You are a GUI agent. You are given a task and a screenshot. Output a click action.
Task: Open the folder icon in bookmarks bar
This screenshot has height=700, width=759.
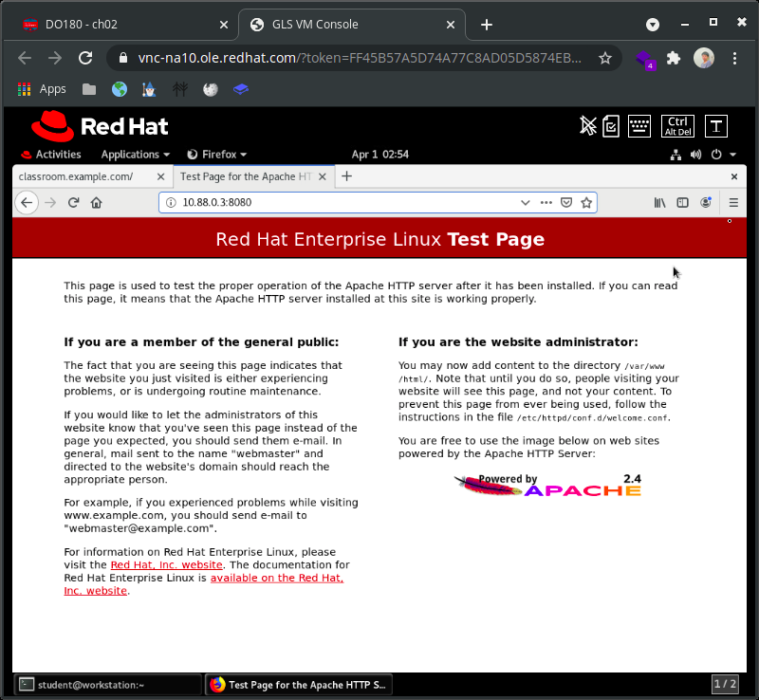89,89
